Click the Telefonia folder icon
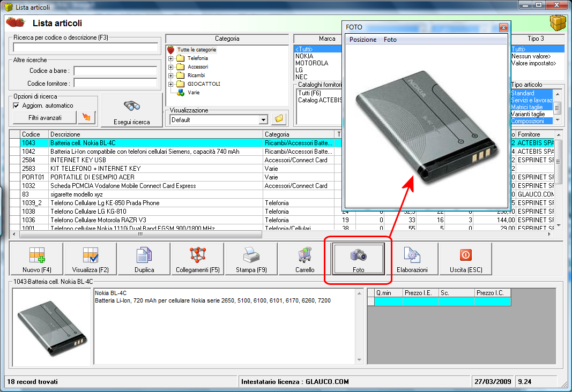 pos(181,58)
